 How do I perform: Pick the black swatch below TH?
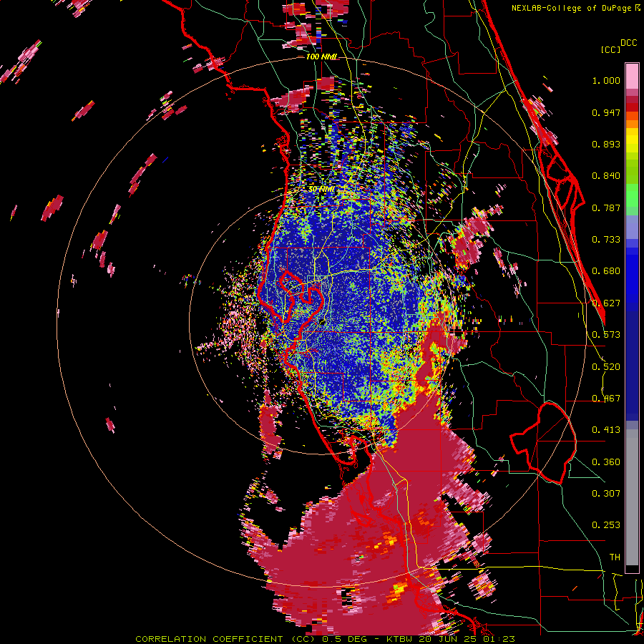tap(632, 570)
